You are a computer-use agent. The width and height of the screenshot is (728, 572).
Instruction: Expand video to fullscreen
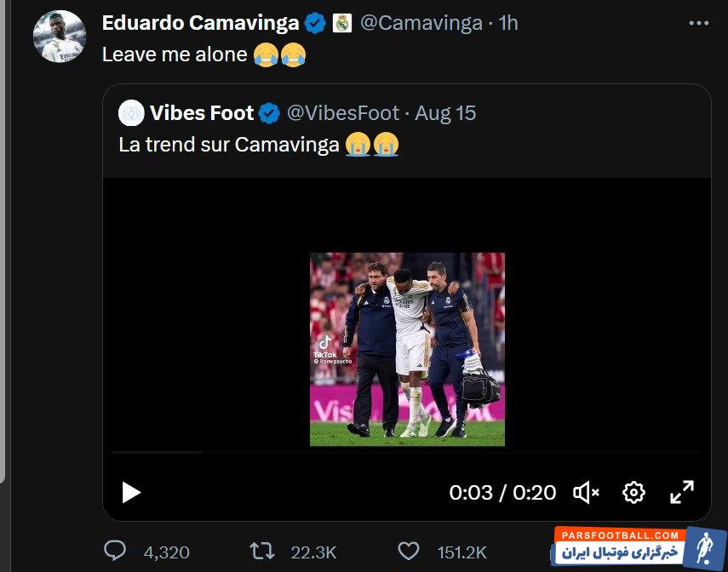pyautogui.click(x=681, y=492)
